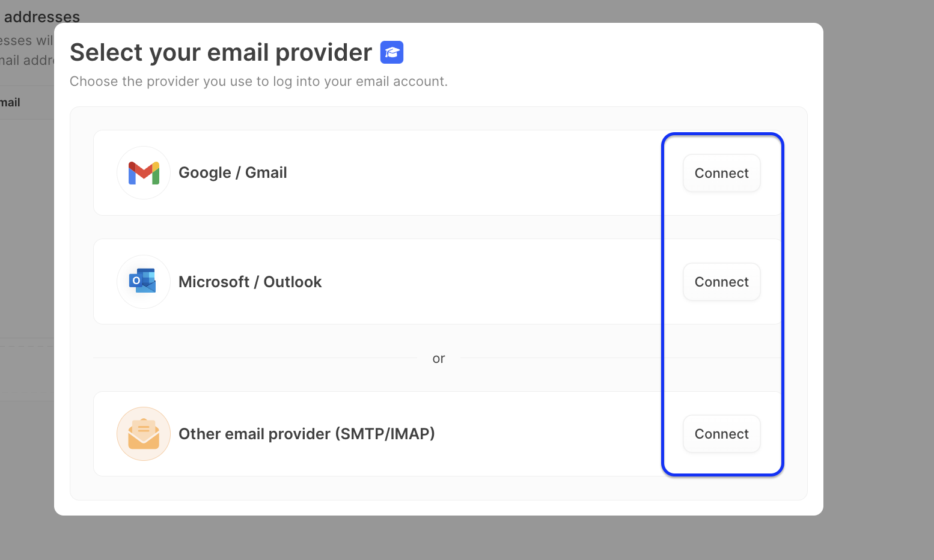The height and width of the screenshot is (560, 934).
Task: Click empty space in the Google / Gmail row
Action: point(469,173)
